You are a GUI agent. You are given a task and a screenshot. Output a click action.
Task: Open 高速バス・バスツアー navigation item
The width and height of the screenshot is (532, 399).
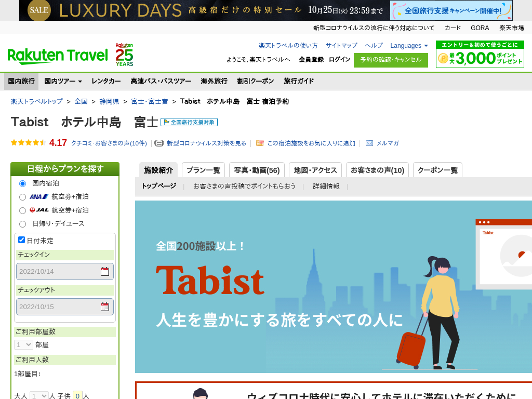(x=161, y=81)
